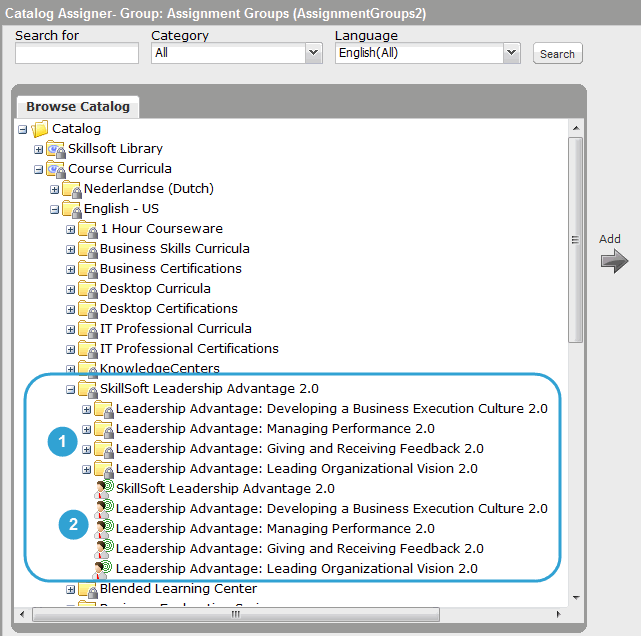
Task: Click the Blended Learning Center folder icon
Action: pyautogui.click(x=88, y=589)
